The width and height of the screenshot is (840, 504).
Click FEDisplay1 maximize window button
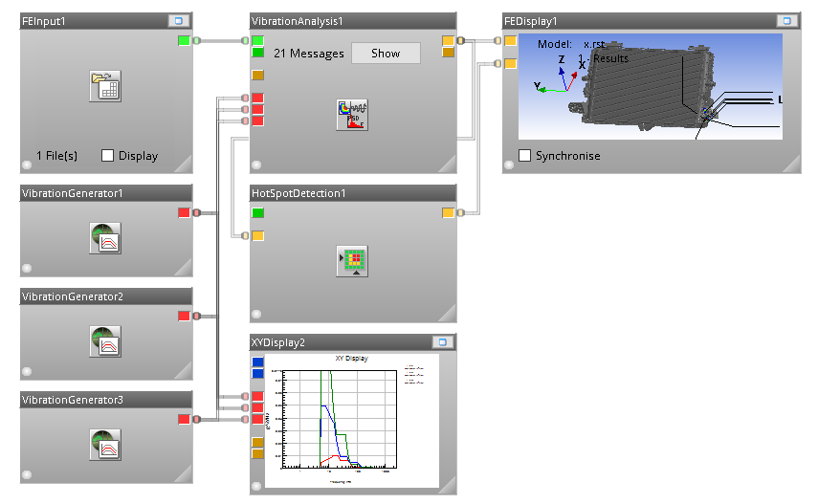tap(786, 20)
